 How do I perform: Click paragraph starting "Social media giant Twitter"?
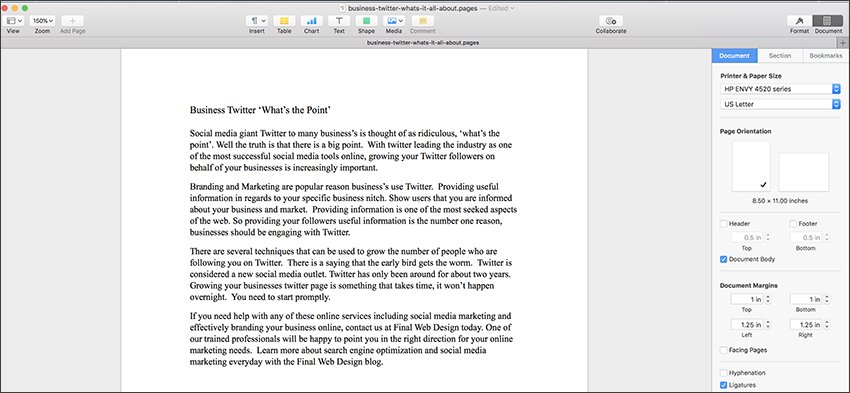coord(350,150)
